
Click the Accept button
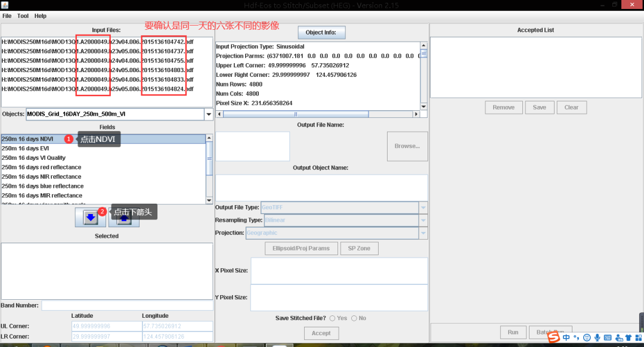coord(321,333)
